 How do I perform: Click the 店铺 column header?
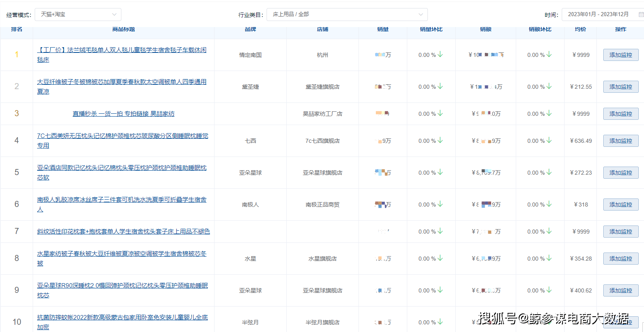(323, 29)
